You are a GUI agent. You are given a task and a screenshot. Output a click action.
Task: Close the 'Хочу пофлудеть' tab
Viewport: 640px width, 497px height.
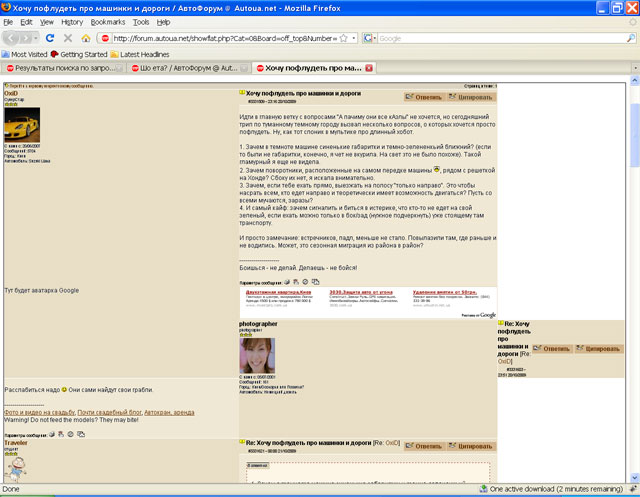[369, 68]
